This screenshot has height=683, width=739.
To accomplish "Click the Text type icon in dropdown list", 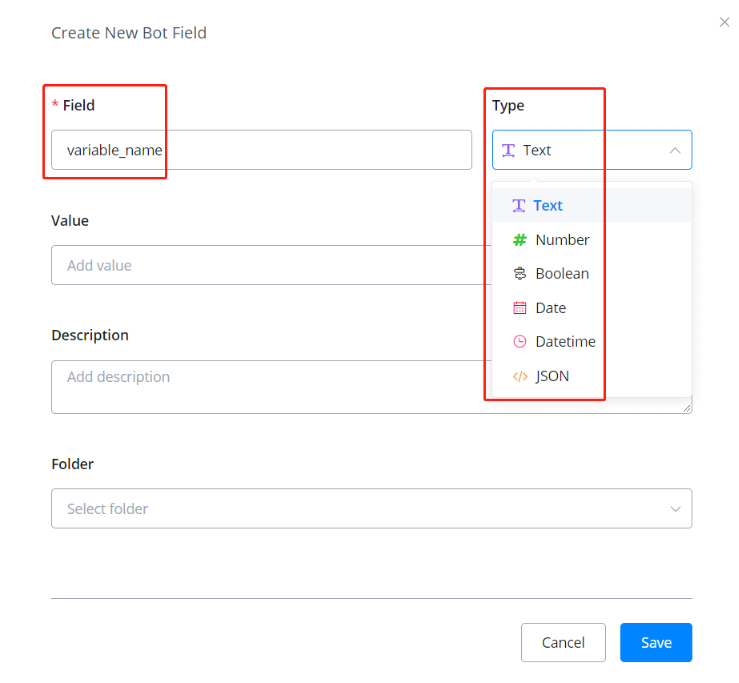I will [x=519, y=205].
